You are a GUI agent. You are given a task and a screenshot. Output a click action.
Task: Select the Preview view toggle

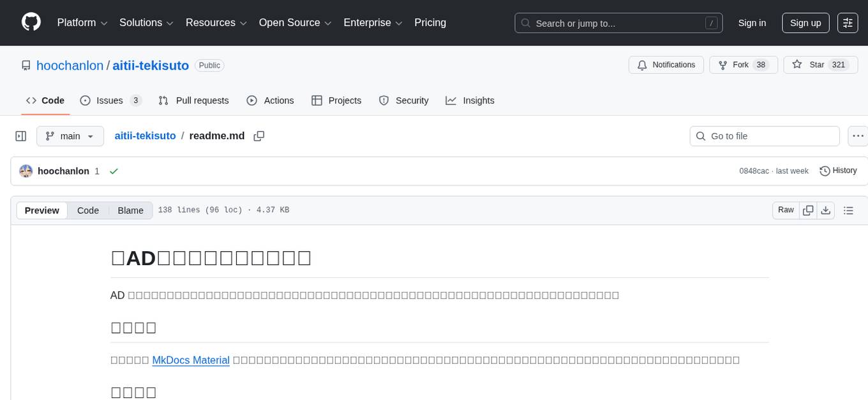(42, 210)
